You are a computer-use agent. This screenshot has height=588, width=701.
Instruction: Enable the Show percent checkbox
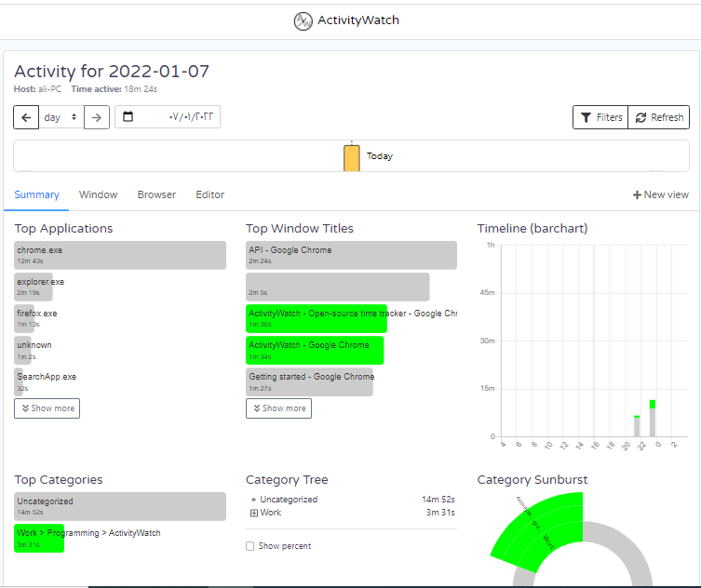(x=249, y=546)
